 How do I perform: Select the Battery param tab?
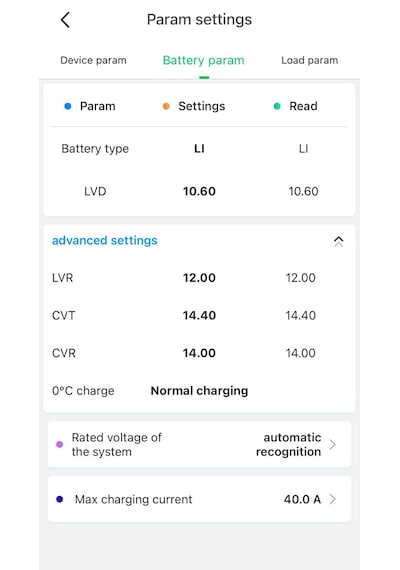point(204,60)
